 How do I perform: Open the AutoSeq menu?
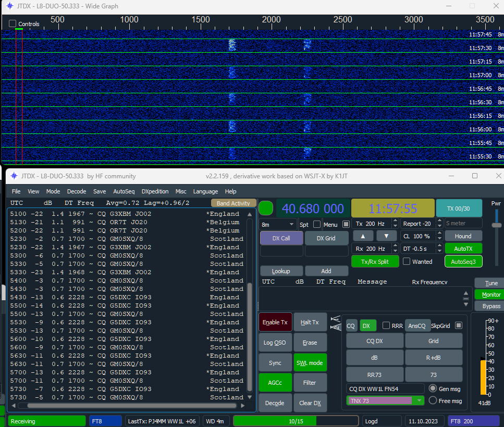(x=124, y=191)
